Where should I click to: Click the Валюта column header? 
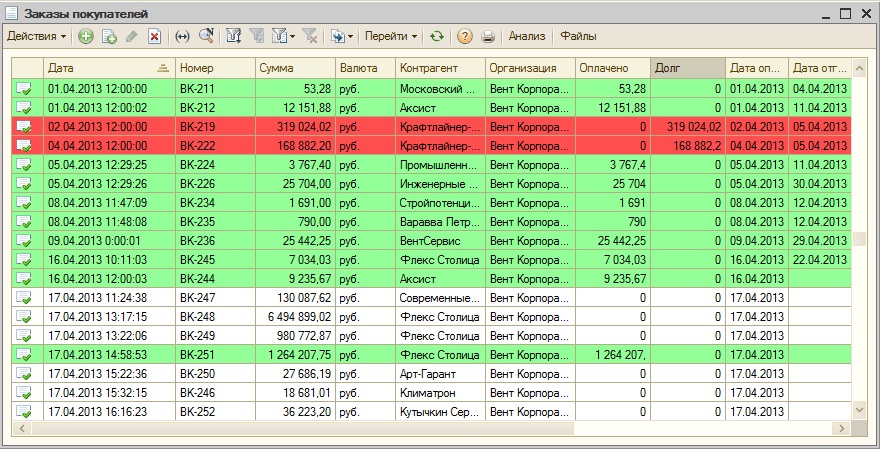pyautogui.click(x=365, y=68)
